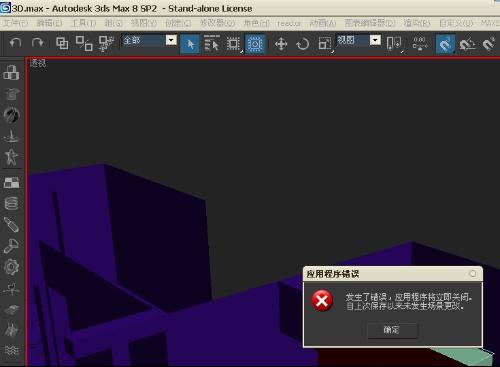Activate the Select Object arrow tool

click(190, 44)
